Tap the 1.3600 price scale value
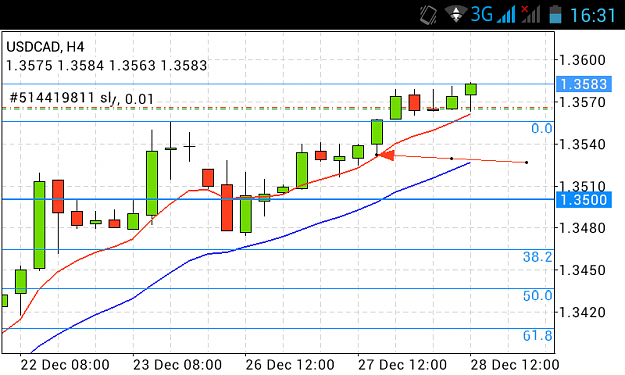The width and height of the screenshot is (625, 375). click(582, 60)
